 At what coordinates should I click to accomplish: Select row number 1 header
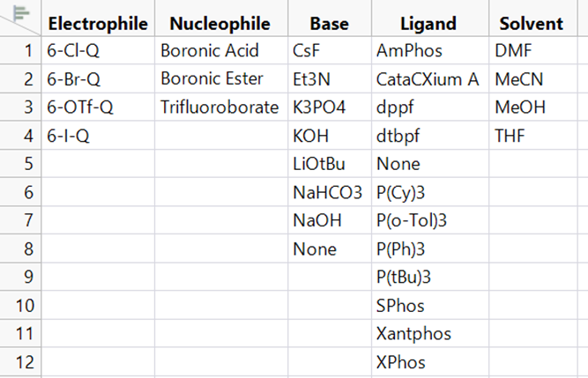pos(20,50)
